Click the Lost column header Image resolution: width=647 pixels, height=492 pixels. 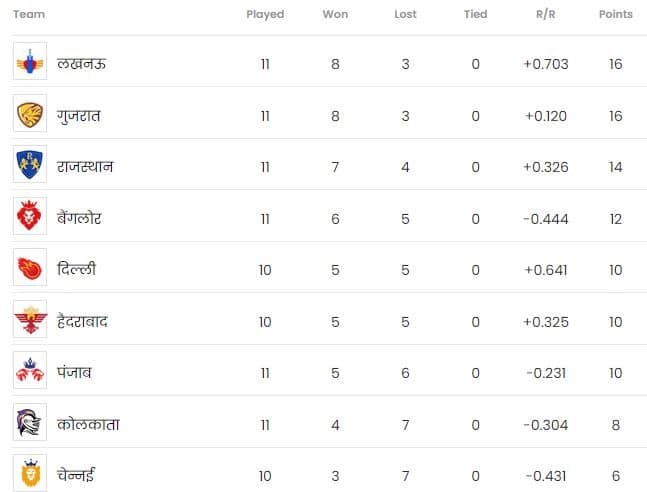click(405, 15)
